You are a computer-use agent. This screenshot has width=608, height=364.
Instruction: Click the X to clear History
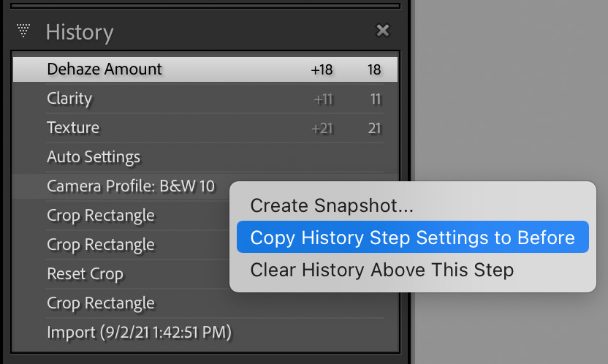point(383,30)
